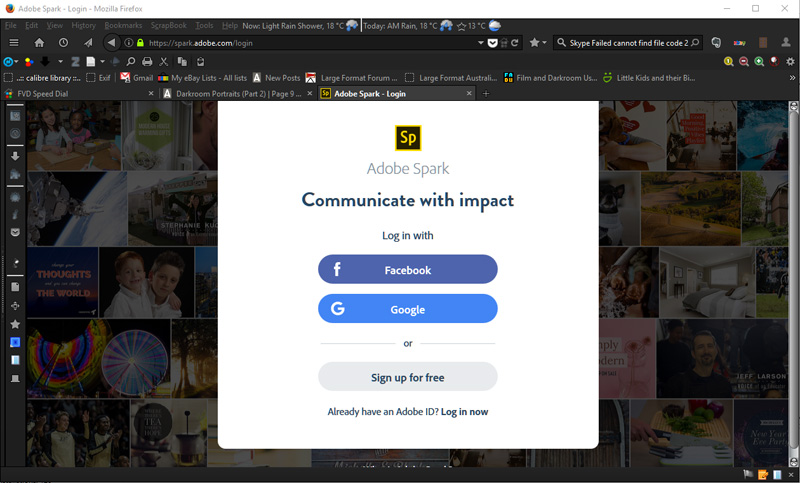Image resolution: width=800 pixels, height=483 pixels.
Task: Click the green zoom-in magnifier icon
Action: click(761, 61)
